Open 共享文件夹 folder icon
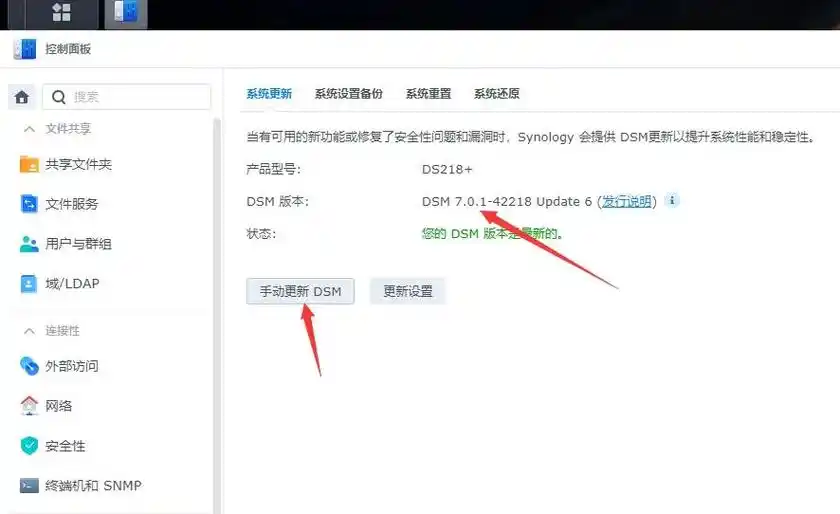The width and height of the screenshot is (840, 514). pos(29,164)
